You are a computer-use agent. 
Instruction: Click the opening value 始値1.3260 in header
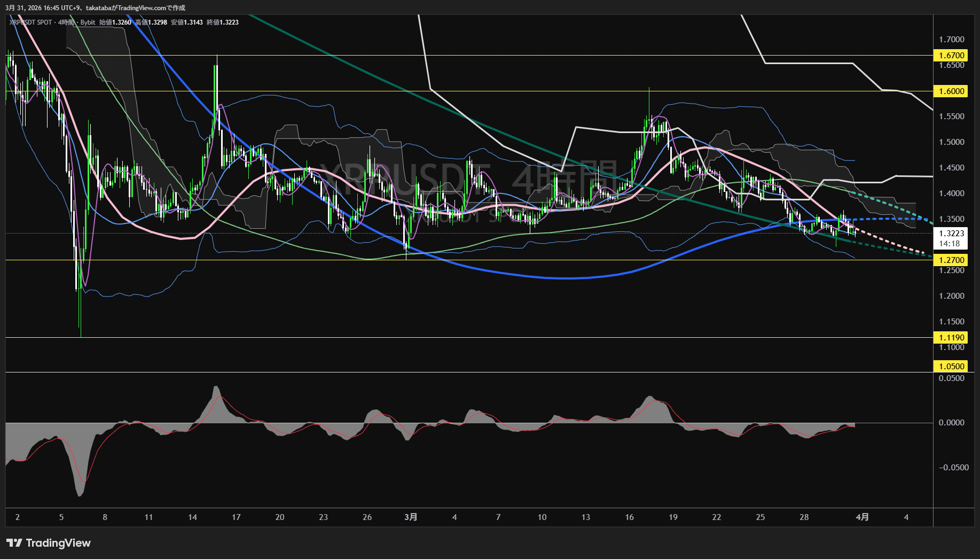coord(115,22)
